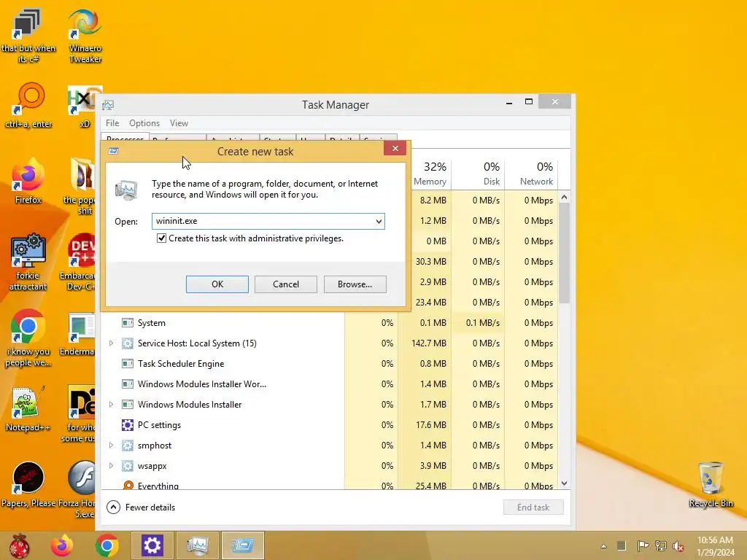747x560 pixels.
Task: Launch Firefox from the taskbar
Action: click(x=63, y=545)
